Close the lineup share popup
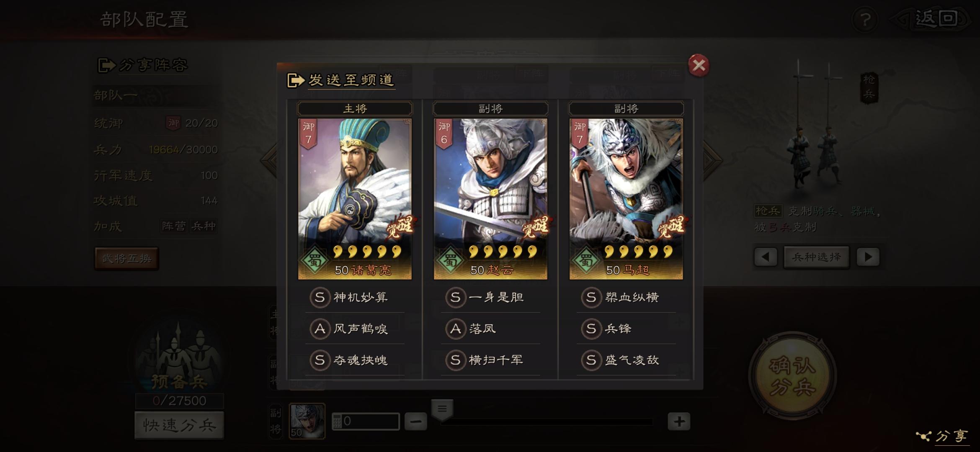Screen dimensions: 980x452 pyautogui.click(x=699, y=65)
